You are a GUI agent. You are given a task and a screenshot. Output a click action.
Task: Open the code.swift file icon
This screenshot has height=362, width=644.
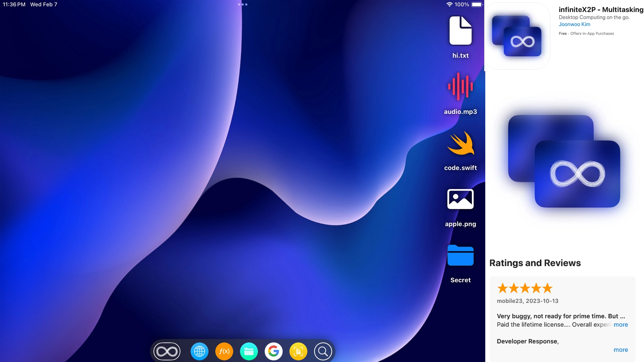point(460,143)
